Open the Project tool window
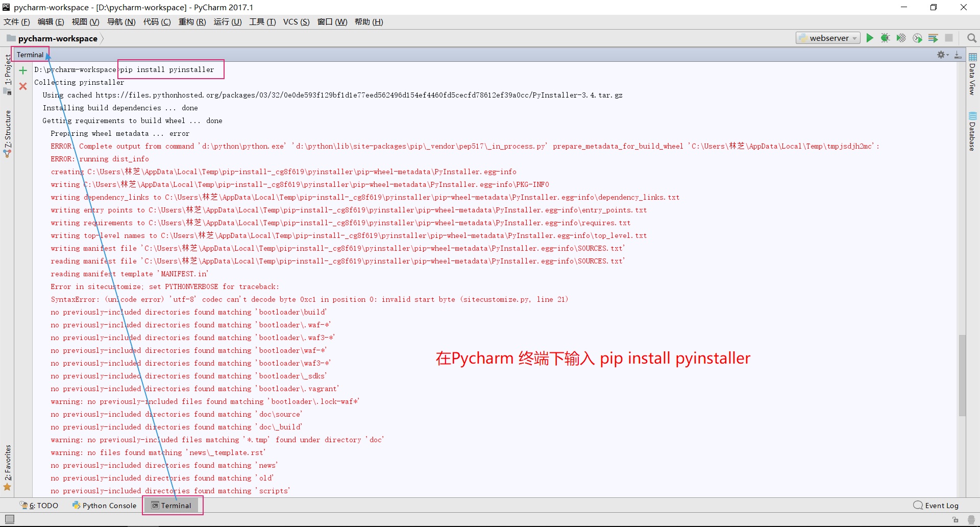Image resolution: width=980 pixels, height=527 pixels. pyautogui.click(x=7, y=74)
